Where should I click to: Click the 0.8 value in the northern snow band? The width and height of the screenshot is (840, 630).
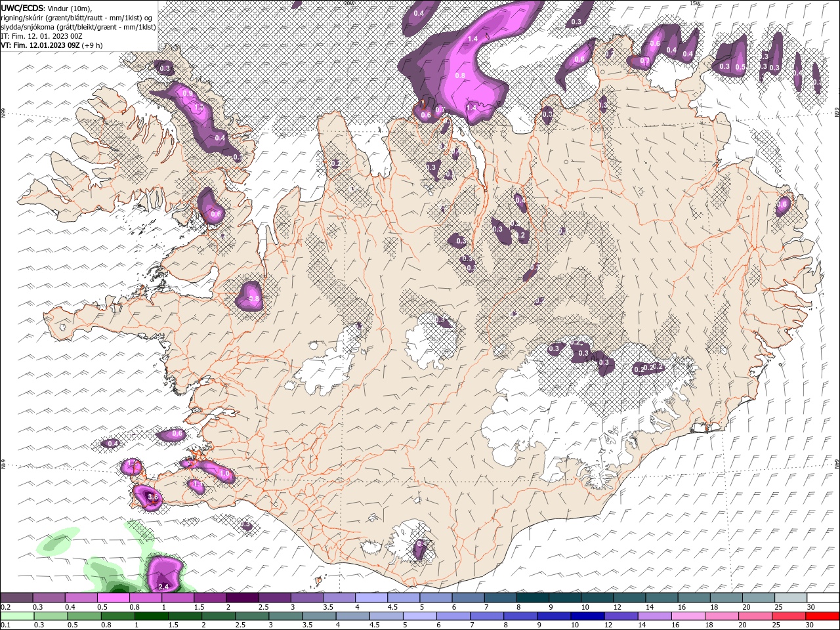(x=460, y=75)
